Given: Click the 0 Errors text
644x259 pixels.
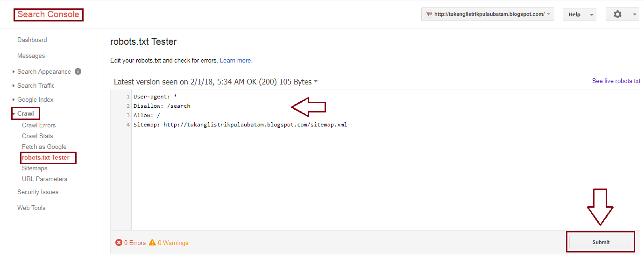Looking at the screenshot, I should (x=135, y=243).
